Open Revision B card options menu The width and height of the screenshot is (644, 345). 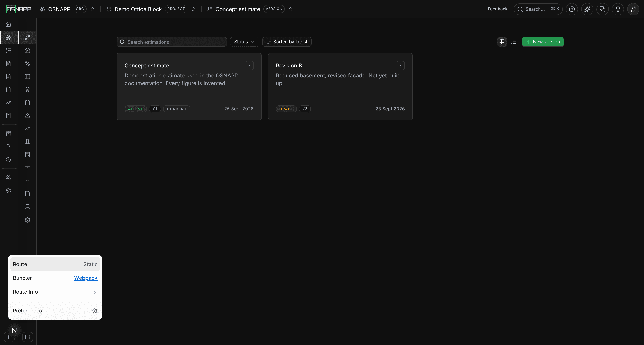[400, 66]
